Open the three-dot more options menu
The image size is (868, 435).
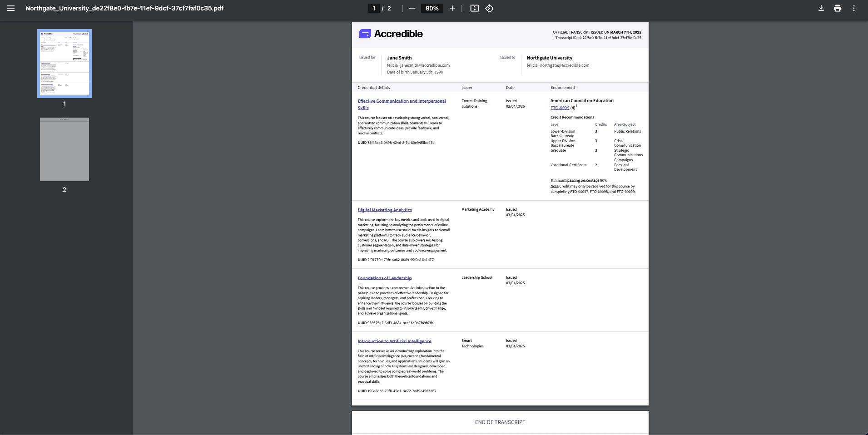point(853,8)
